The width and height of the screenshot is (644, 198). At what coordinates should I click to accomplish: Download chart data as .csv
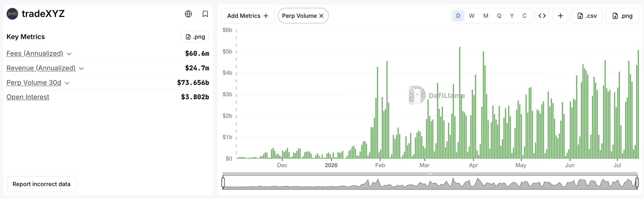(x=587, y=16)
